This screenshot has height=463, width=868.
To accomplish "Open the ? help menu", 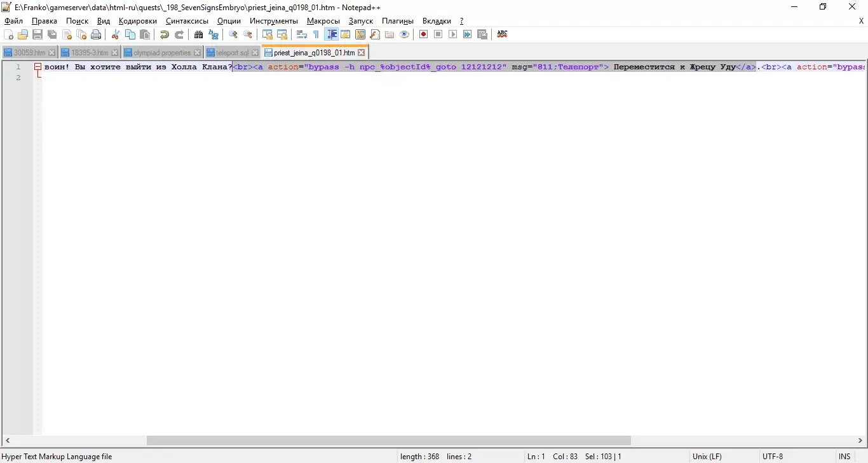I will pyautogui.click(x=462, y=21).
